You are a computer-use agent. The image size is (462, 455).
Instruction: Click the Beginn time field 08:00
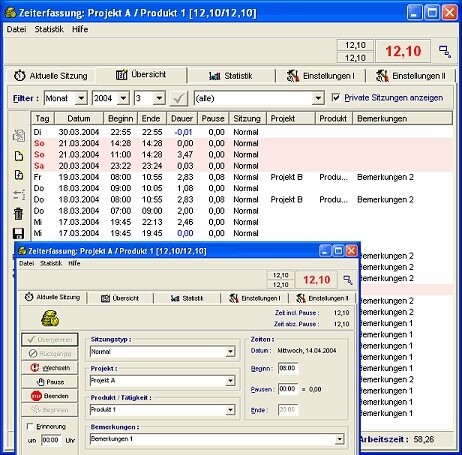pos(288,368)
